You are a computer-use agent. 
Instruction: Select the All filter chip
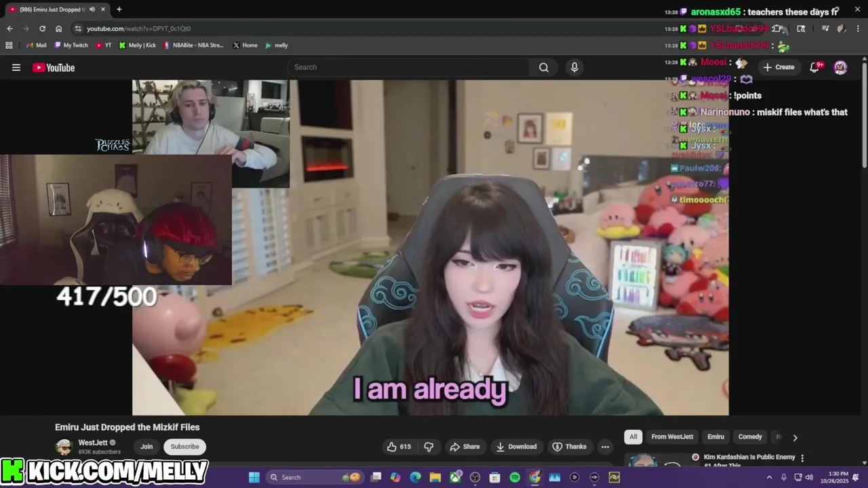tap(633, 437)
